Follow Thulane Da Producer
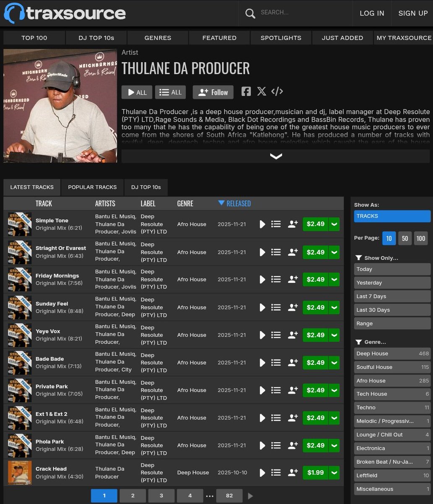The width and height of the screenshot is (433, 504). pyautogui.click(x=213, y=92)
